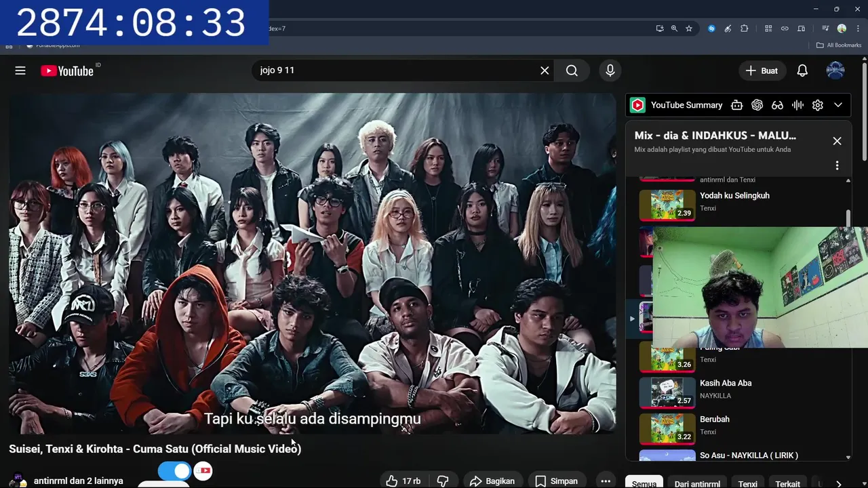Play 'Berubah' by Tenxi in playlist
868x488 pixels.
tap(715, 419)
